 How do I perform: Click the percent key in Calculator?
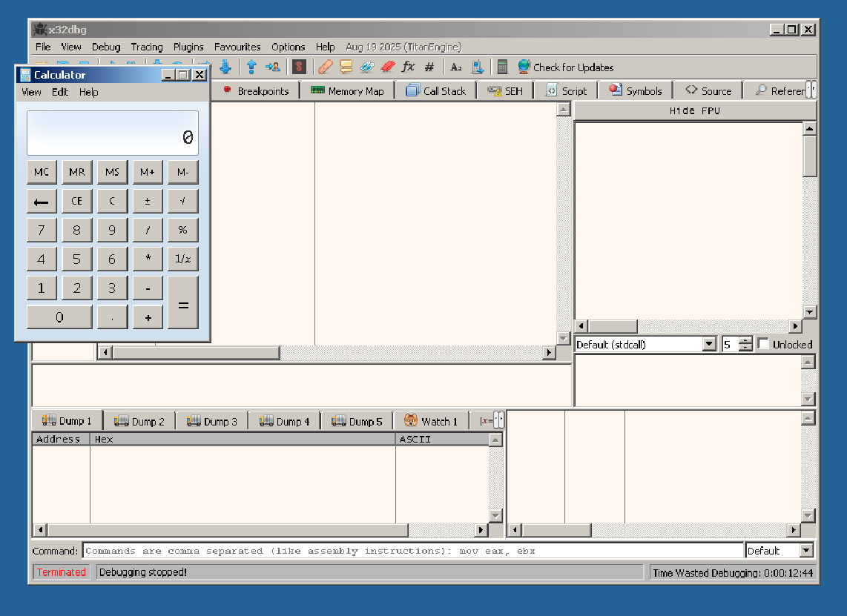tap(182, 230)
